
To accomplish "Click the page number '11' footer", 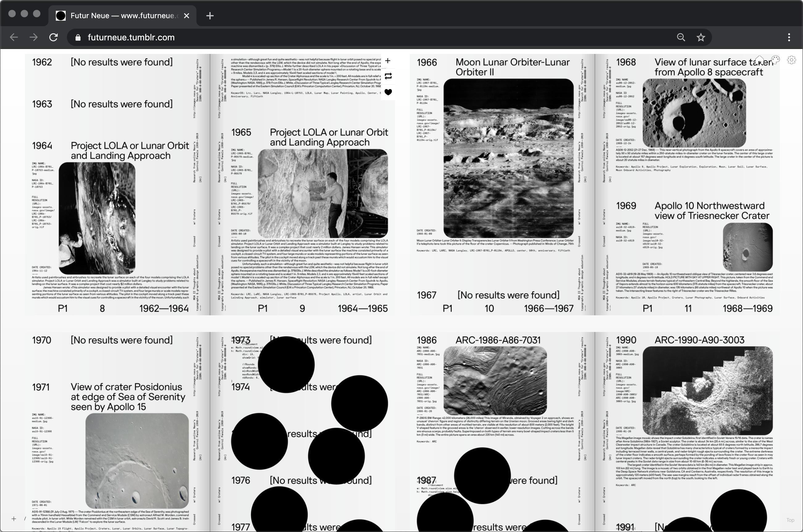I will pyautogui.click(x=688, y=309).
